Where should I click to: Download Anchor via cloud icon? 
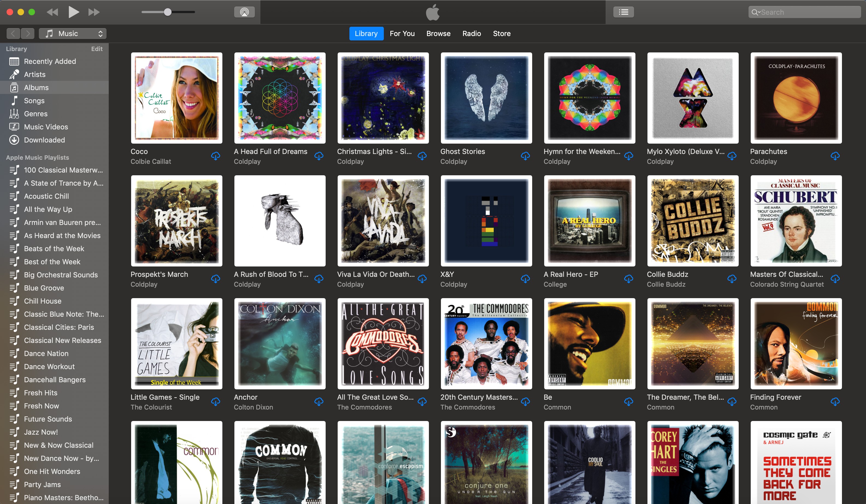319,402
